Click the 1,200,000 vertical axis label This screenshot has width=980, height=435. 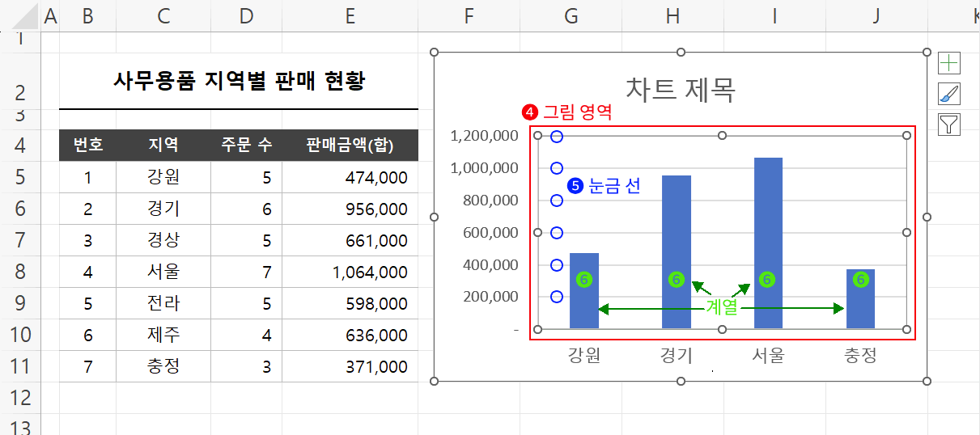[x=485, y=136]
